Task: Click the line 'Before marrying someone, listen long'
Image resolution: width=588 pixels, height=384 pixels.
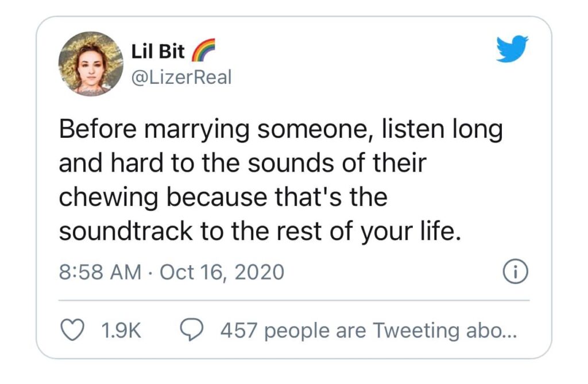Action: (281, 130)
